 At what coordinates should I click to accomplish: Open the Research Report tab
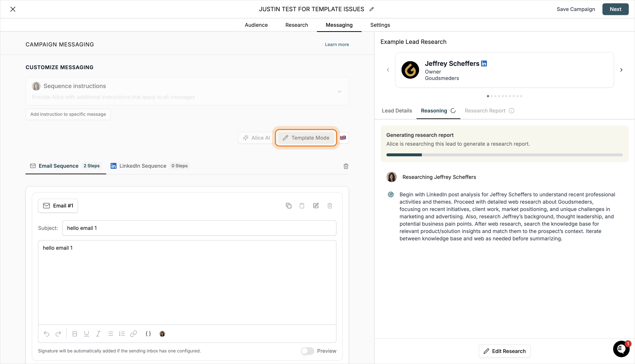485,110
